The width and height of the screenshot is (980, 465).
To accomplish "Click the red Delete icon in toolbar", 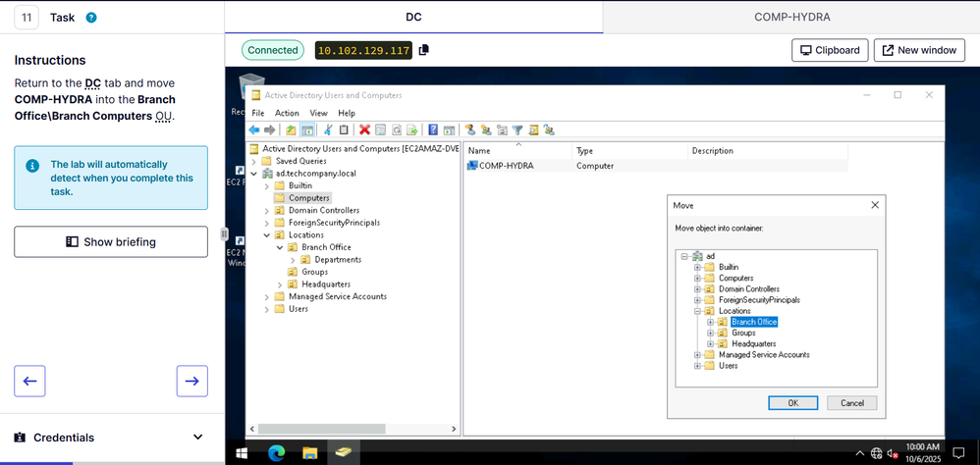I will [x=365, y=129].
